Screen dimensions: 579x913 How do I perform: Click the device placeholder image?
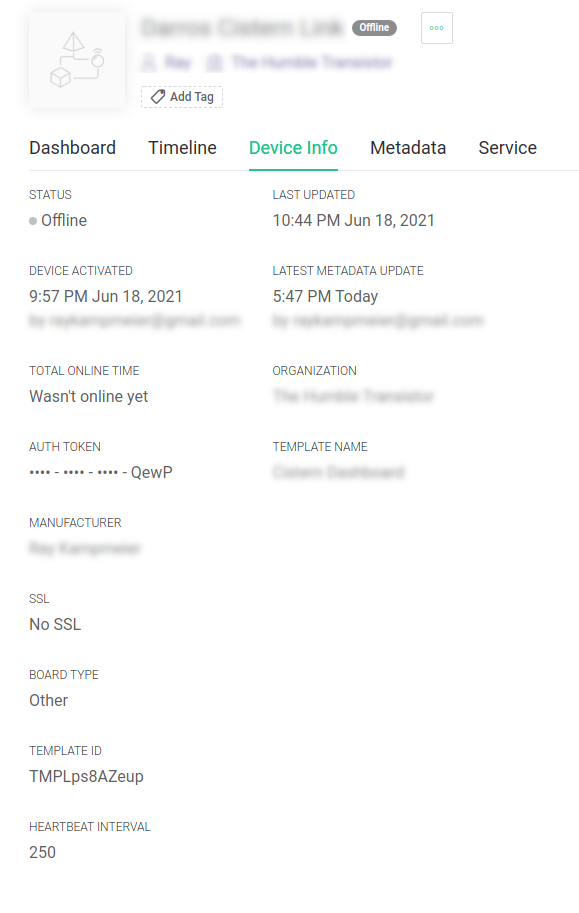pyautogui.click(x=77, y=60)
